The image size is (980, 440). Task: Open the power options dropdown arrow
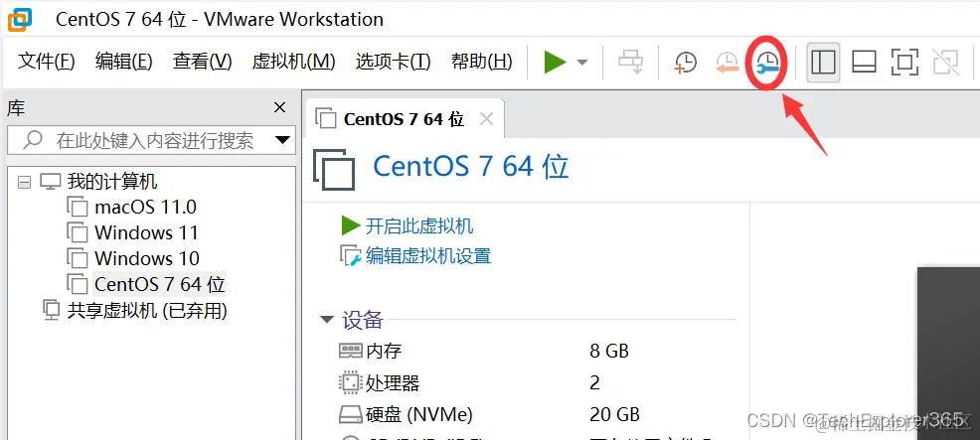click(581, 62)
